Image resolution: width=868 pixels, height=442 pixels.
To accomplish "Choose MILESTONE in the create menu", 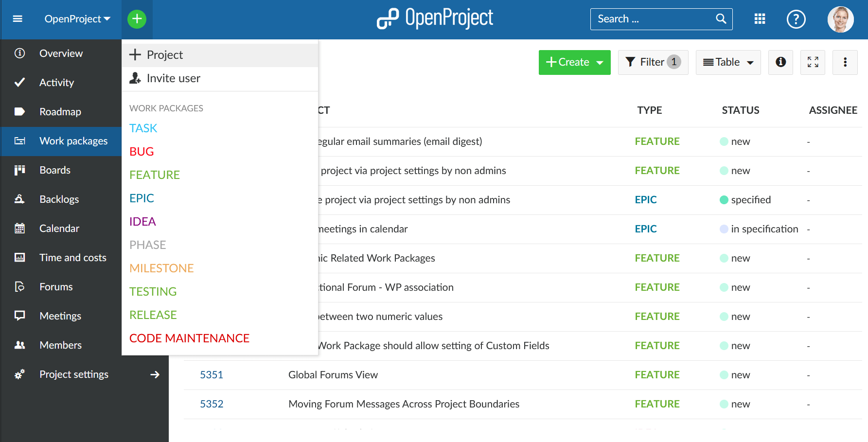I will (161, 268).
